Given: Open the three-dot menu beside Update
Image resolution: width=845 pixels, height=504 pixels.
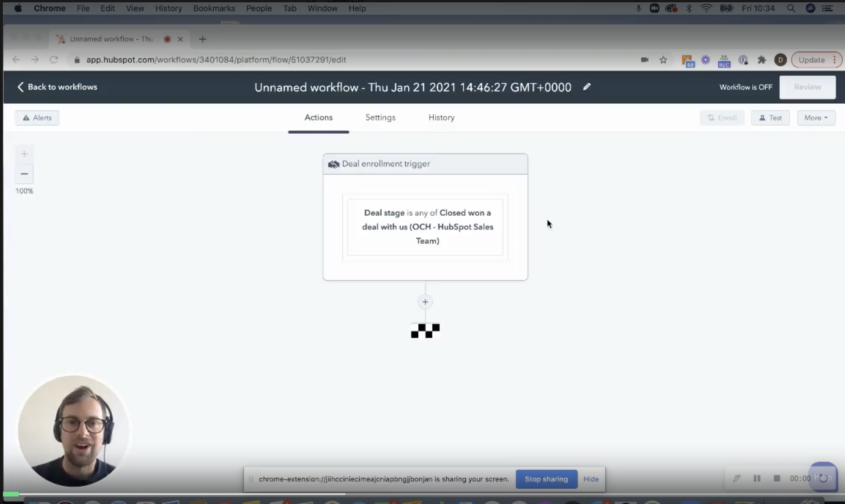Looking at the screenshot, I should click(x=835, y=60).
